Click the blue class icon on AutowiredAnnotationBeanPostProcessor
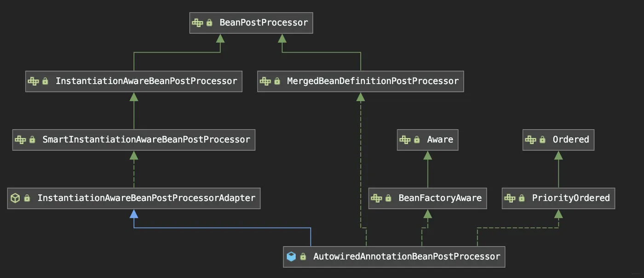644x278 pixels. click(291, 256)
